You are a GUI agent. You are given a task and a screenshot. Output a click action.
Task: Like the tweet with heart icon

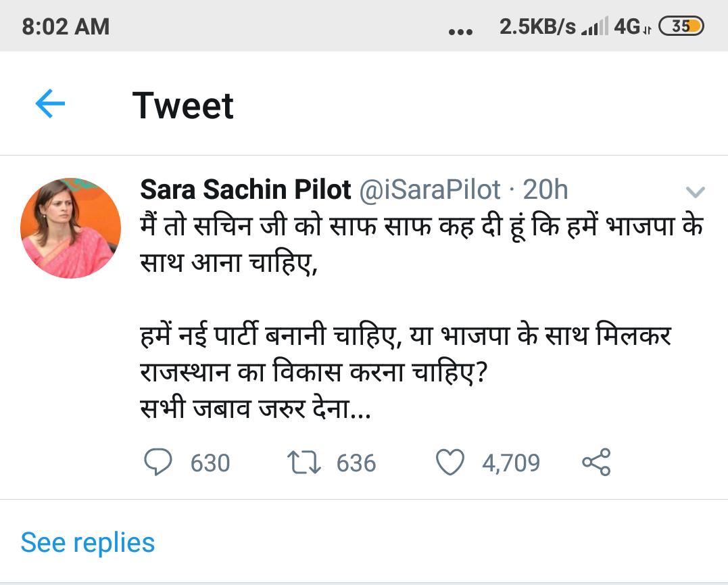(450, 463)
